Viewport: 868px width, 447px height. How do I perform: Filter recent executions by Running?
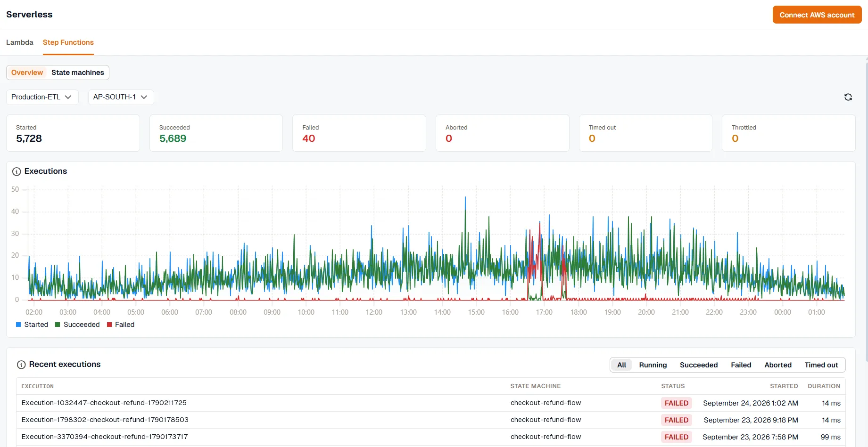point(653,365)
